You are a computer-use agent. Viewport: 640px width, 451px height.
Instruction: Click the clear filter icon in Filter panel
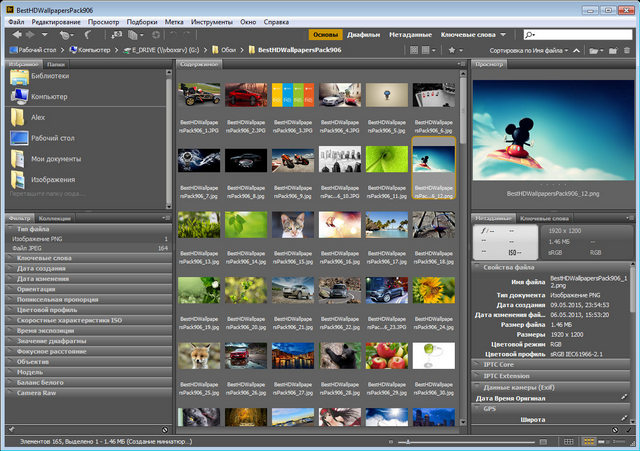click(x=164, y=431)
